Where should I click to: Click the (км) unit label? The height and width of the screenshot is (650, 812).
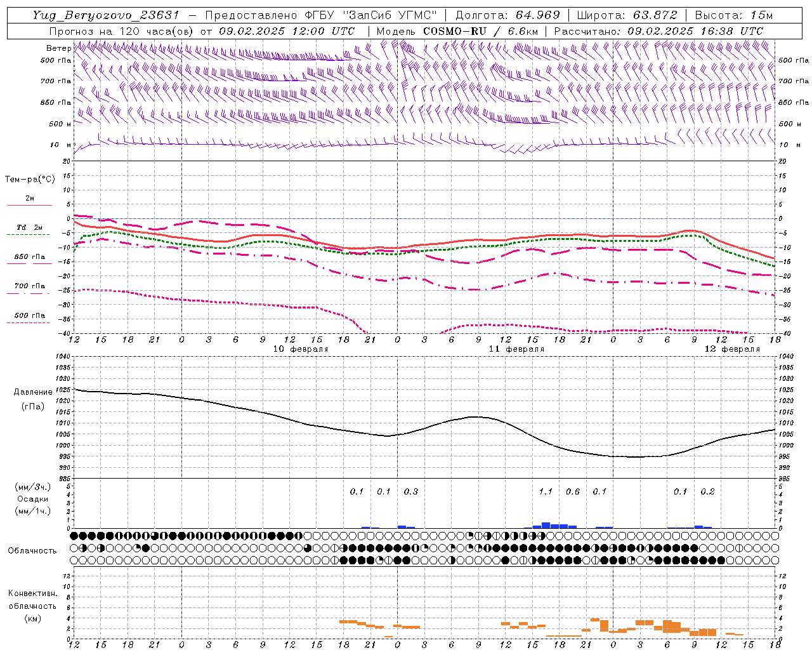(32, 618)
